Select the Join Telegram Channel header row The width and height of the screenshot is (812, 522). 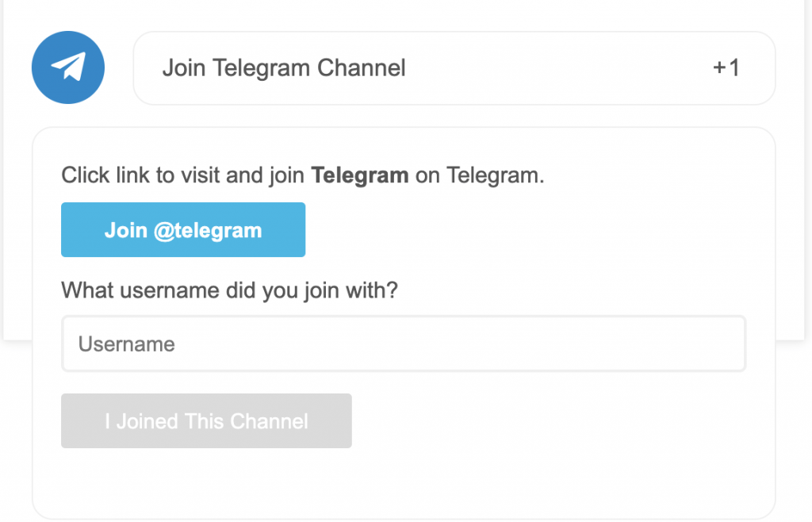[x=456, y=68]
